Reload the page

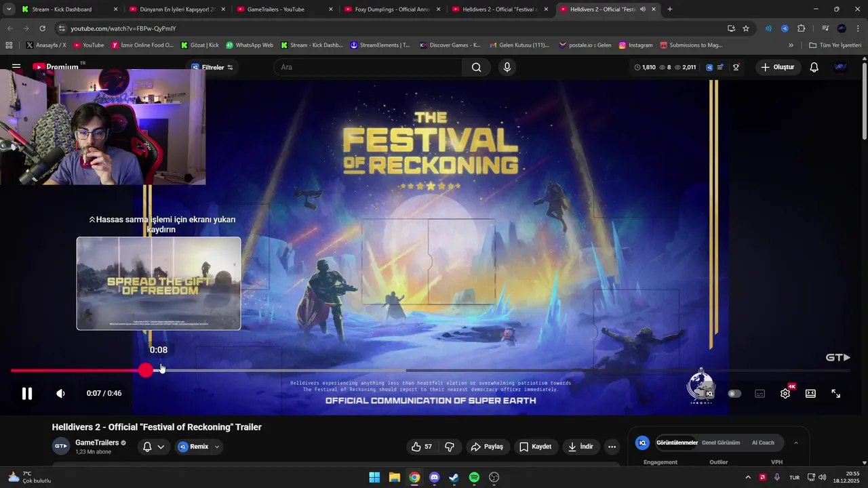click(42, 28)
